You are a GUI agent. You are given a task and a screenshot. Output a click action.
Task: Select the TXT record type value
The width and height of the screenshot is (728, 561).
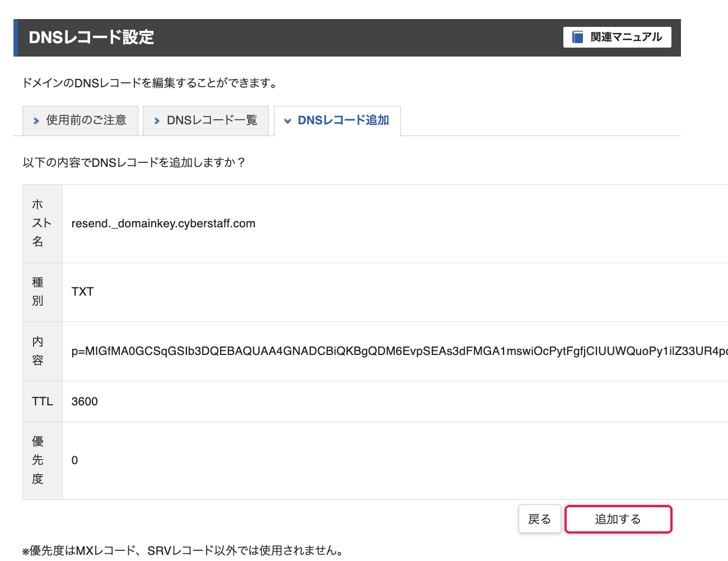[x=82, y=292]
